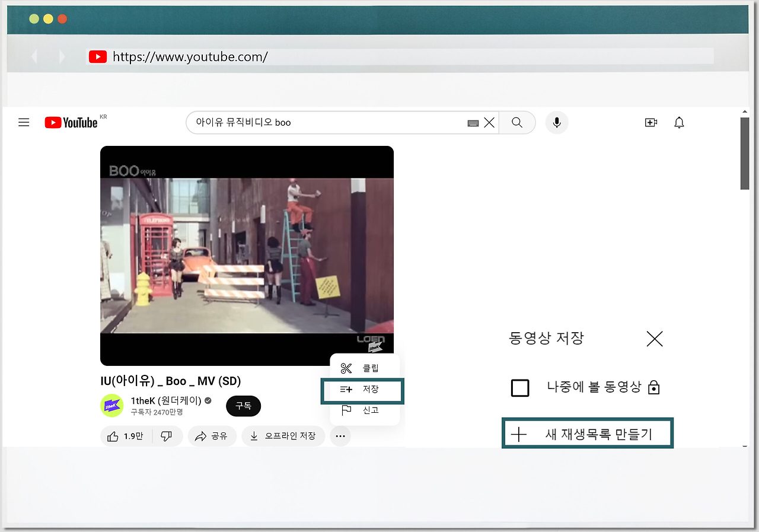Click the browser back arrow

34,57
